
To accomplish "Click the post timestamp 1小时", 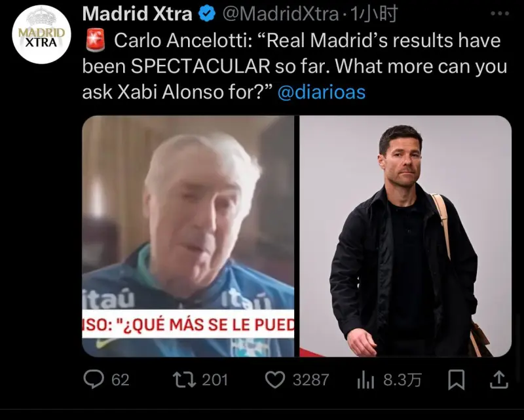I will (x=373, y=14).
